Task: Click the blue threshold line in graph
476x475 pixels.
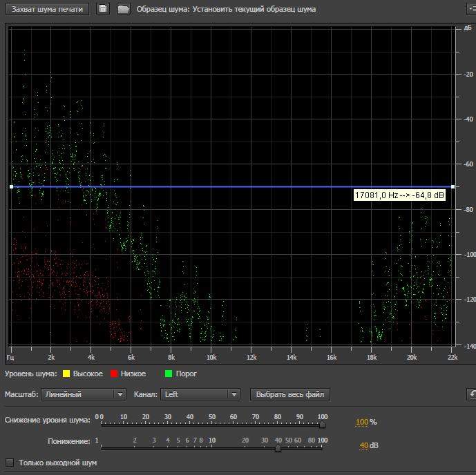Action: (207, 186)
